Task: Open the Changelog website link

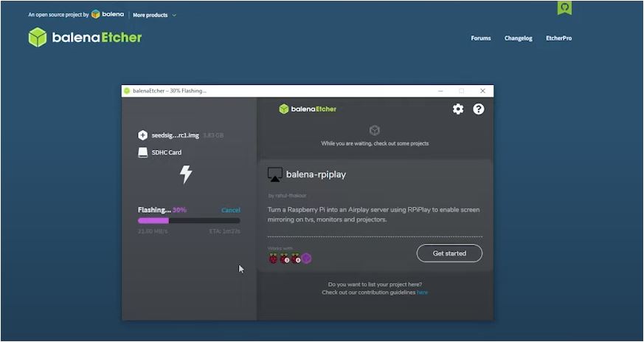Action: pyautogui.click(x=519, y=38)
